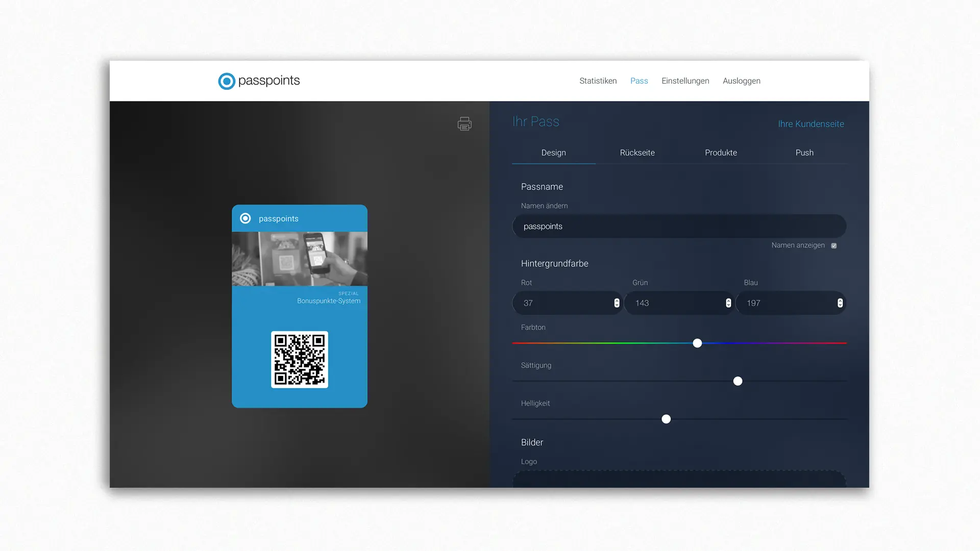Select the Pass navigation item
980x551 pixels.
pos(639,81)
